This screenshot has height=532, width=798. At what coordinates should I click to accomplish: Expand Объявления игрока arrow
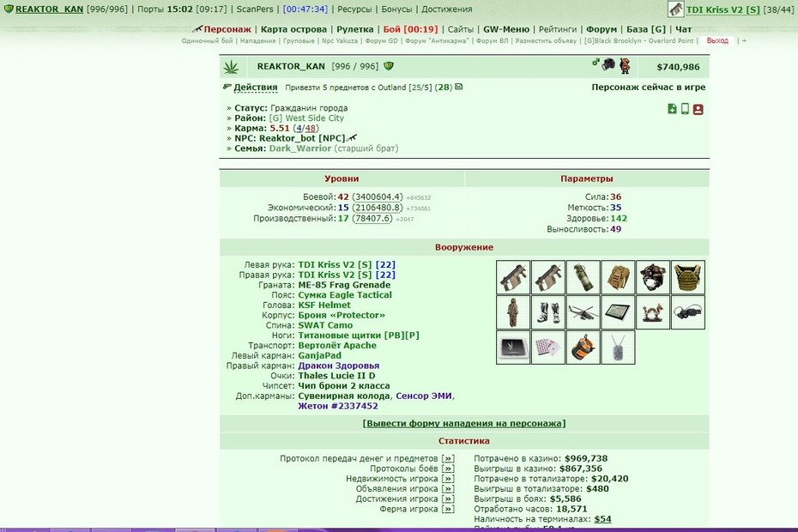448,489
